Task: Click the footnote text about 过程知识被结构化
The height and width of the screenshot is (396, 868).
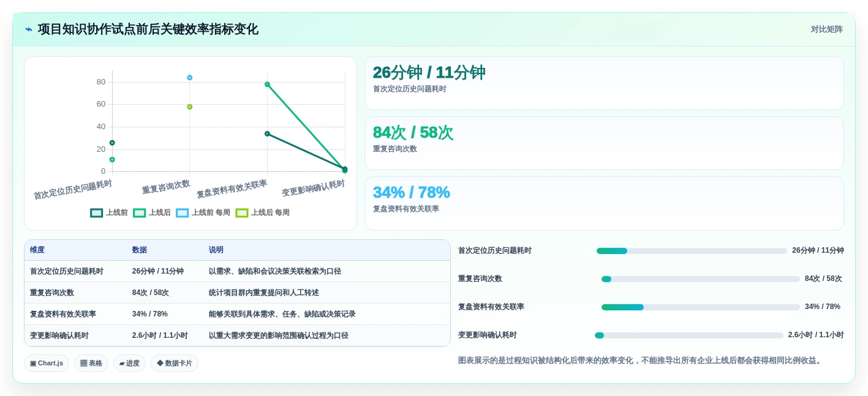Action: tap(640, 361)
